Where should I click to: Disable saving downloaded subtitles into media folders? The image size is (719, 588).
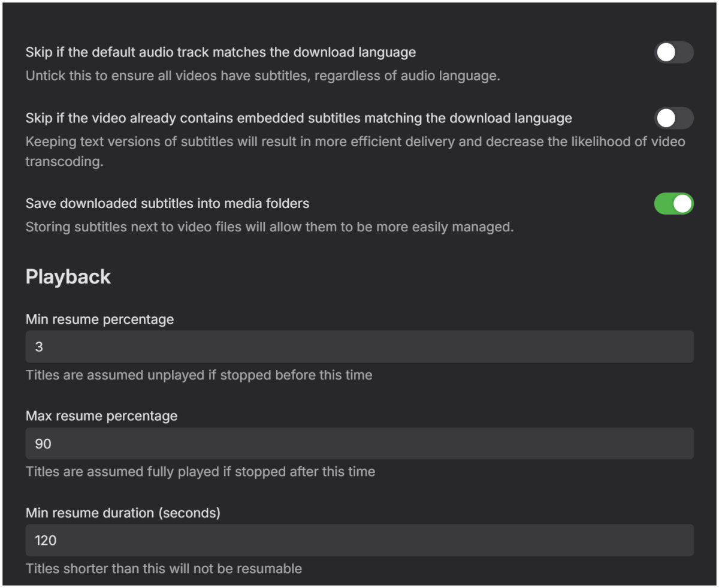tap(673, 203)
